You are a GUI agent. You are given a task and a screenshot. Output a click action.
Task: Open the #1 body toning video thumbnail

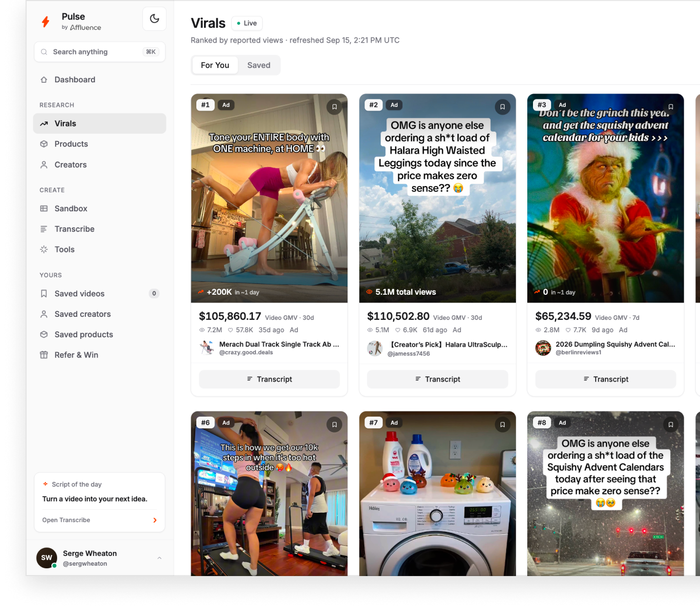(x=269, y=199)
